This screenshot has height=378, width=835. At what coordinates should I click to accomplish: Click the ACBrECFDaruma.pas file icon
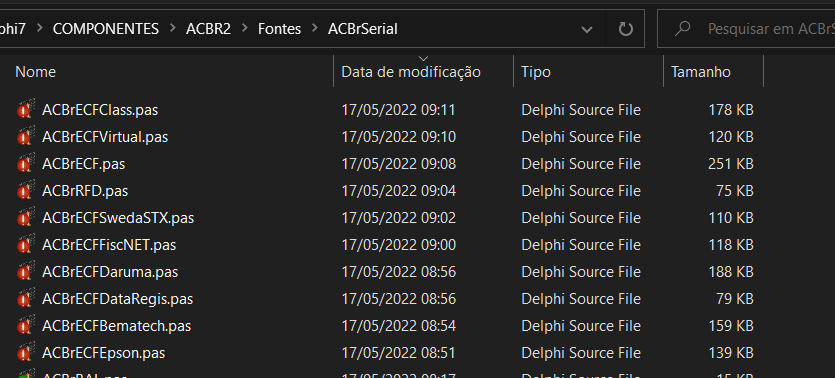(x=26, y=272)
